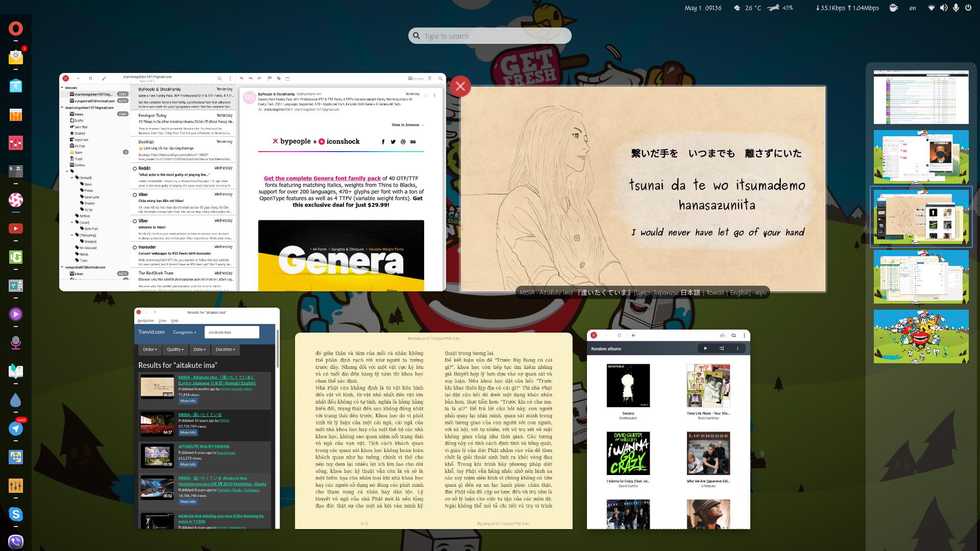Delete the email using the trash icon
980x551 pixels.
(430, 79)
